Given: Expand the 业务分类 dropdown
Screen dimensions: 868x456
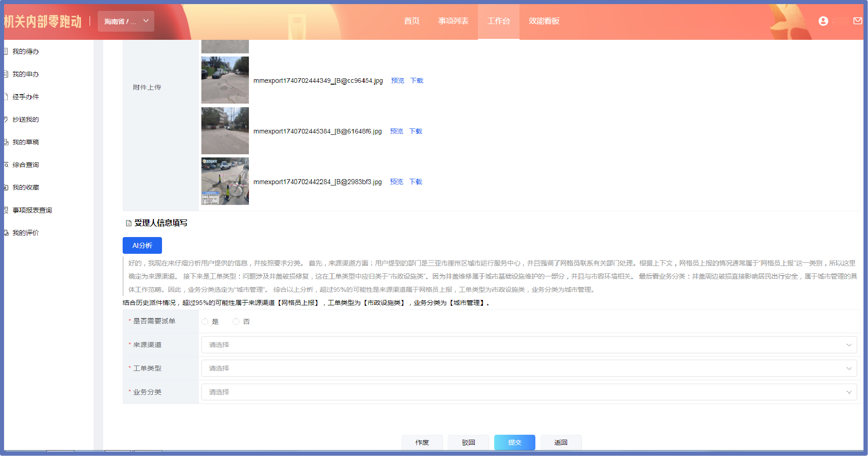Looking at the screenshot, I should (529, 392).
